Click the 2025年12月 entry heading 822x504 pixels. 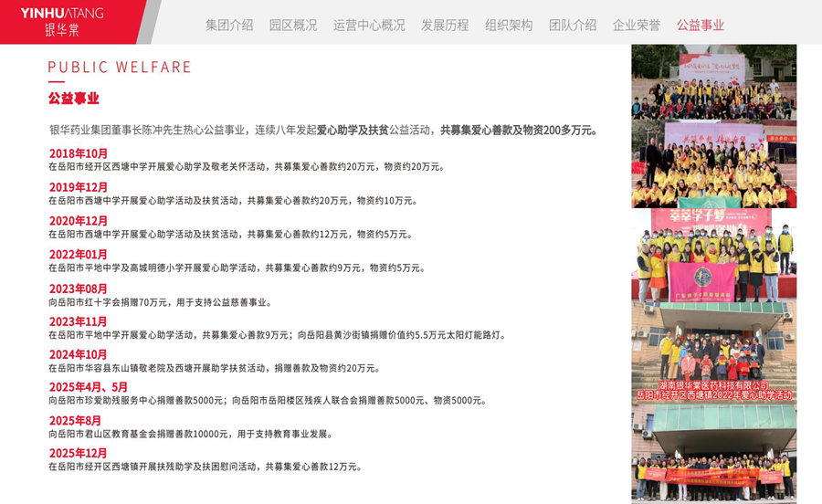79,453
